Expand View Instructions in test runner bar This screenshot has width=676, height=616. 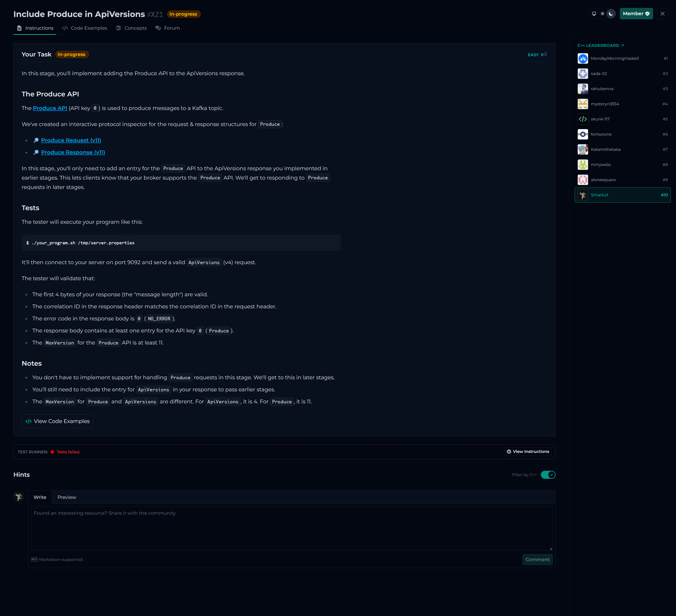click(528, 452)
